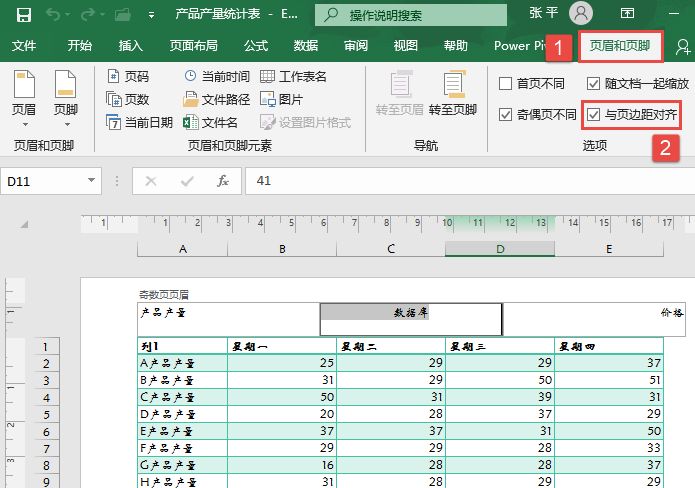This screenshot has width=695, height=488.
Task: Click 转至页眉 go to header button
Action: click(x=400, y=93)
